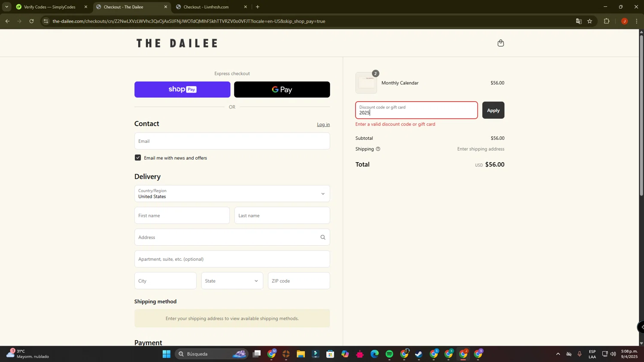Open the tab search dropdown arrow

[x=6, y=7]
